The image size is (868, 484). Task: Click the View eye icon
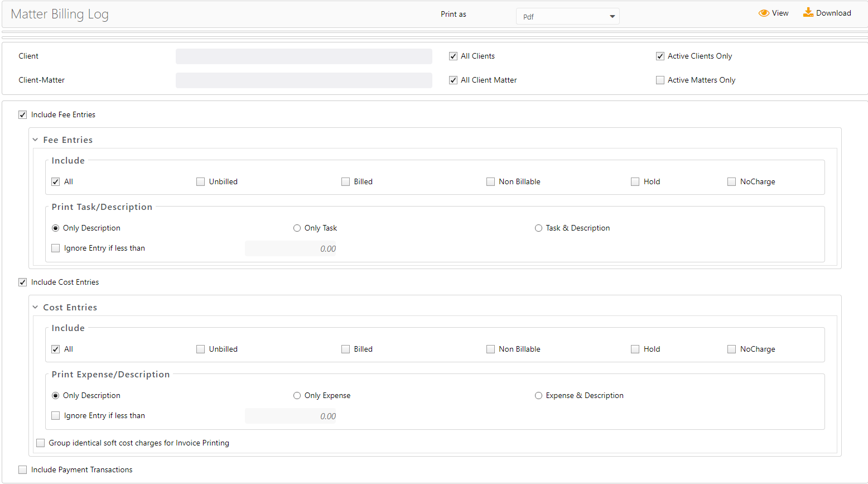pos(764,13)
